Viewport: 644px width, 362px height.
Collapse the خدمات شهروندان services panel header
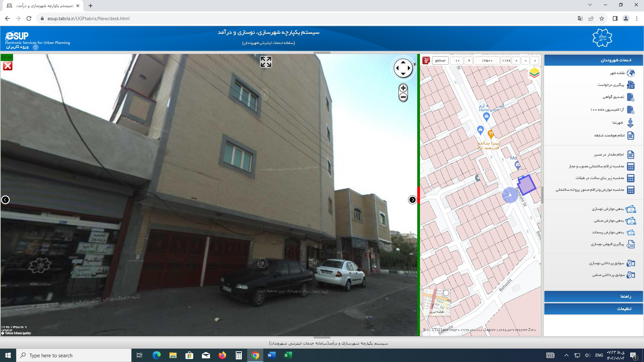pyautogui.click(x=593, y=60)
